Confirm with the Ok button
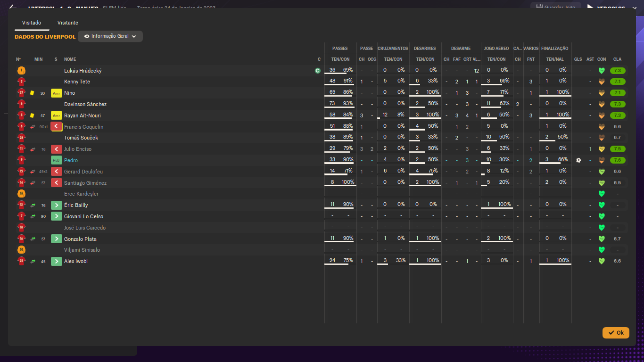The image size is (644, 362). (x=616, y=333)
